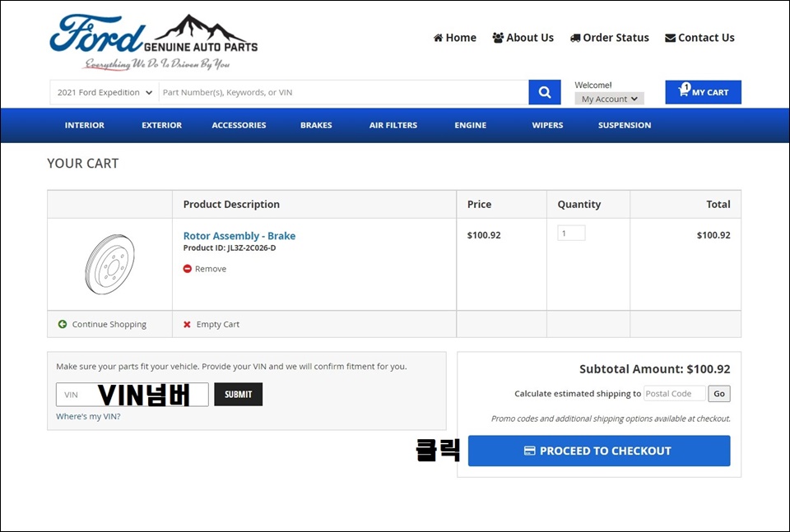Go to the Home page link
Viewport: 790px width, 532px height.
click(455, 38)
